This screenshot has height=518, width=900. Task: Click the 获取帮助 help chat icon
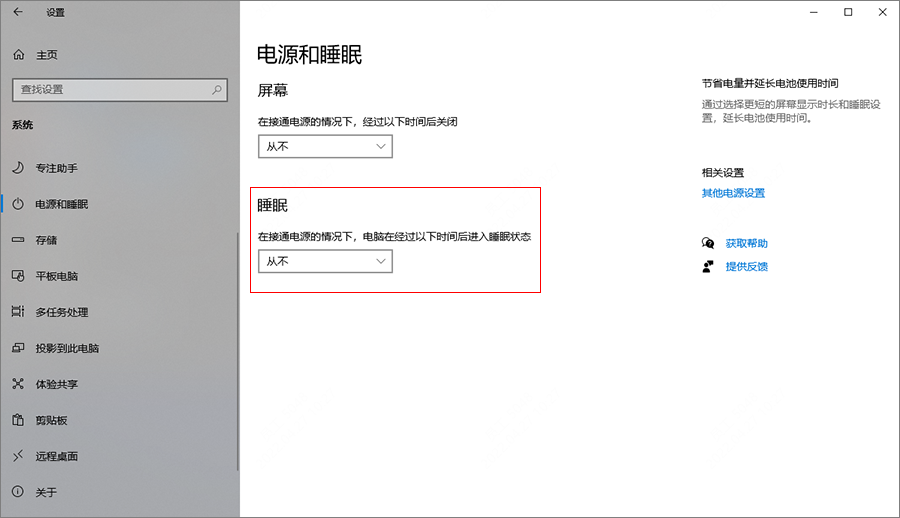(708, 243)
